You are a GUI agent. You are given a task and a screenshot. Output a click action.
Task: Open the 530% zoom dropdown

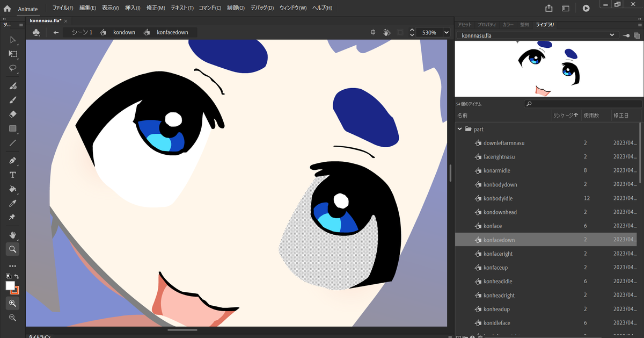(445, 32)
